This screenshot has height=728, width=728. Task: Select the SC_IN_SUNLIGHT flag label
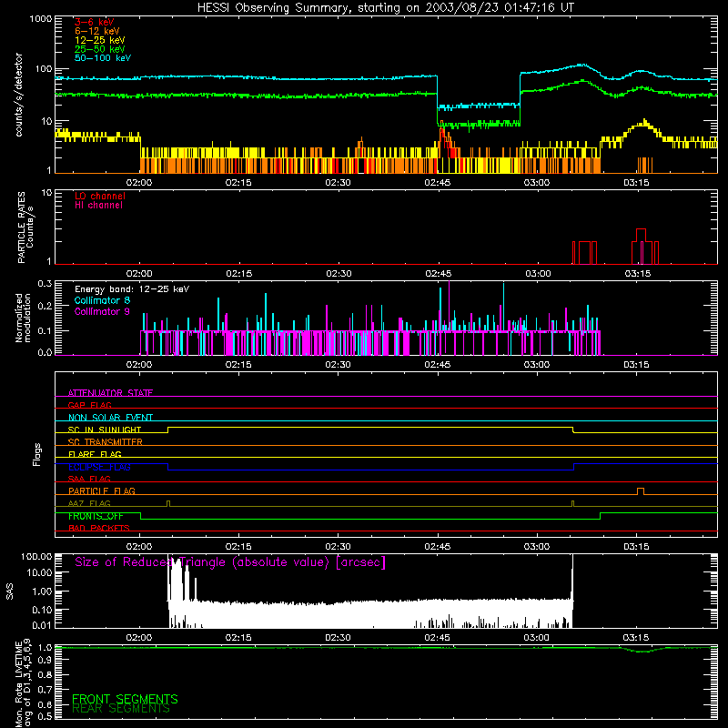pyautogui.click(x=105, y=430)
